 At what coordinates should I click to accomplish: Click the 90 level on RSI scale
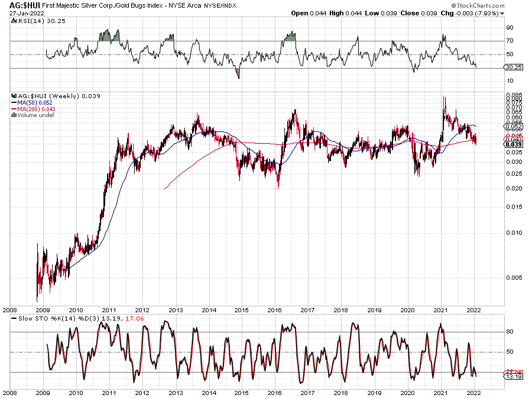pos(510,28)
